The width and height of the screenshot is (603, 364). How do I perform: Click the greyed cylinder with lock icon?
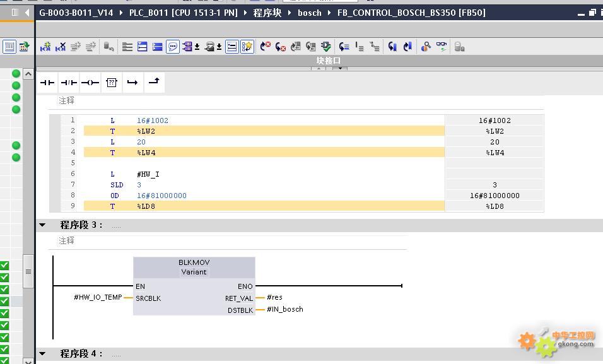point(460,47)
